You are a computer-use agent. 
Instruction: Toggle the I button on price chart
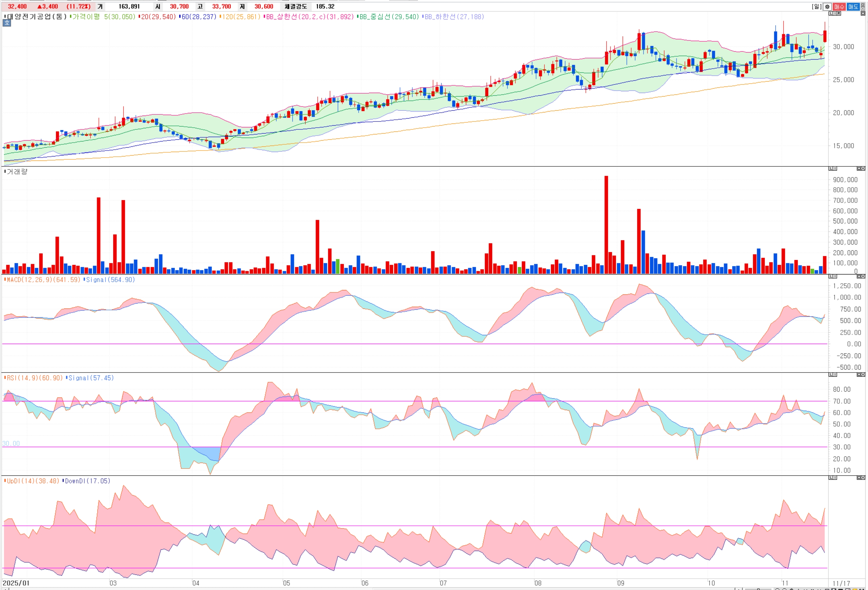click(x=835, y=14)
